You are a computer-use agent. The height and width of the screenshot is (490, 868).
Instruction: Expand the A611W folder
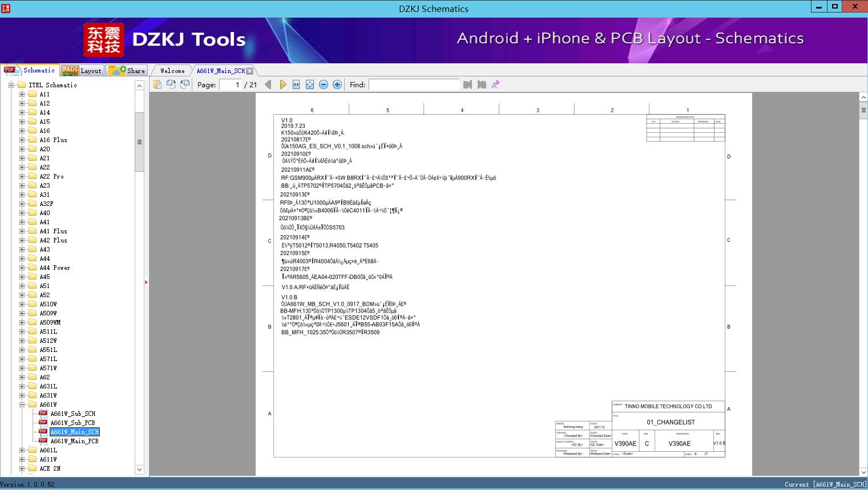pos(22,459)
